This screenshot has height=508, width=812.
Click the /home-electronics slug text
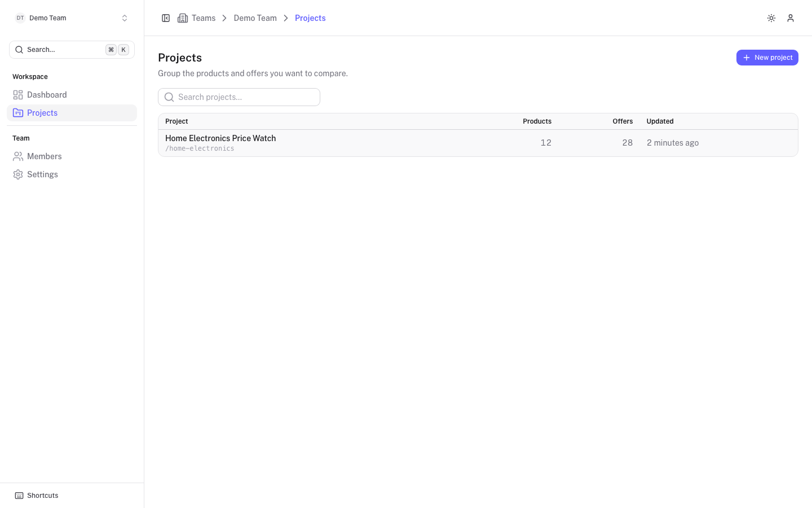pyautogui.click(x=200, y=148)
